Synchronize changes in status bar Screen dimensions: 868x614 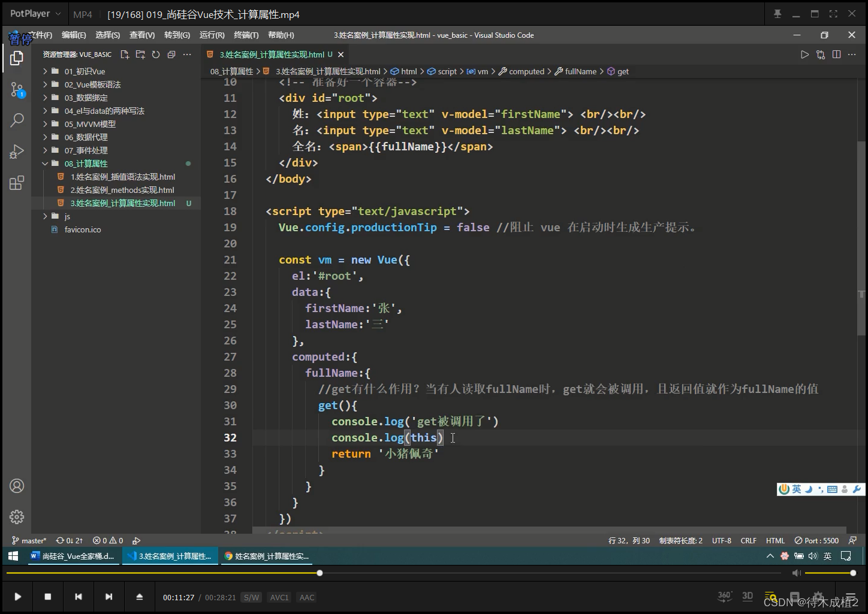click(70, 540)
